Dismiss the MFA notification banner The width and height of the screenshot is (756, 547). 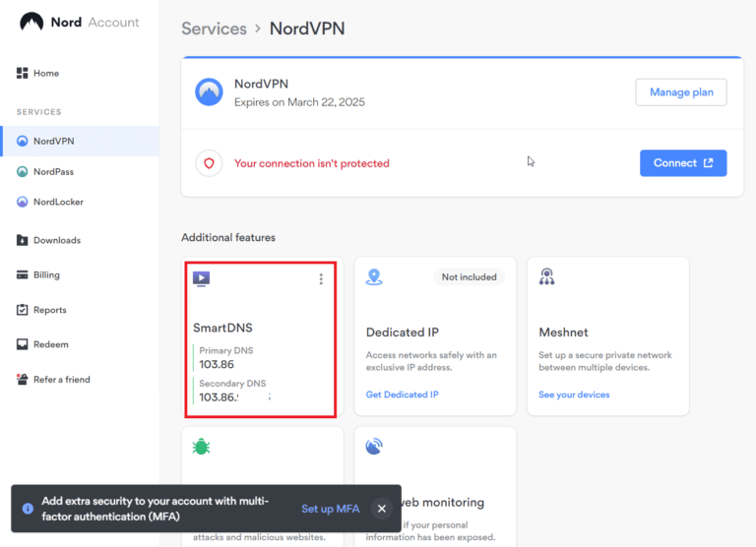pos(382,509)
